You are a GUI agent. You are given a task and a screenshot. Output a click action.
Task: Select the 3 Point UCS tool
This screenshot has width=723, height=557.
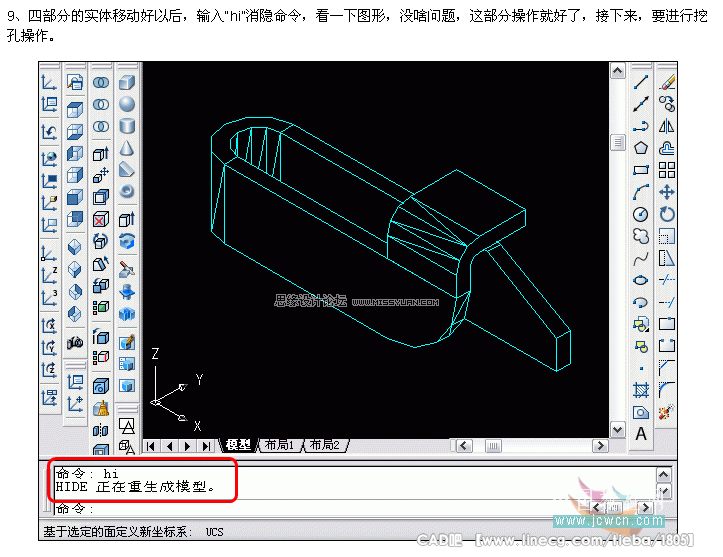tap(49, 297)
